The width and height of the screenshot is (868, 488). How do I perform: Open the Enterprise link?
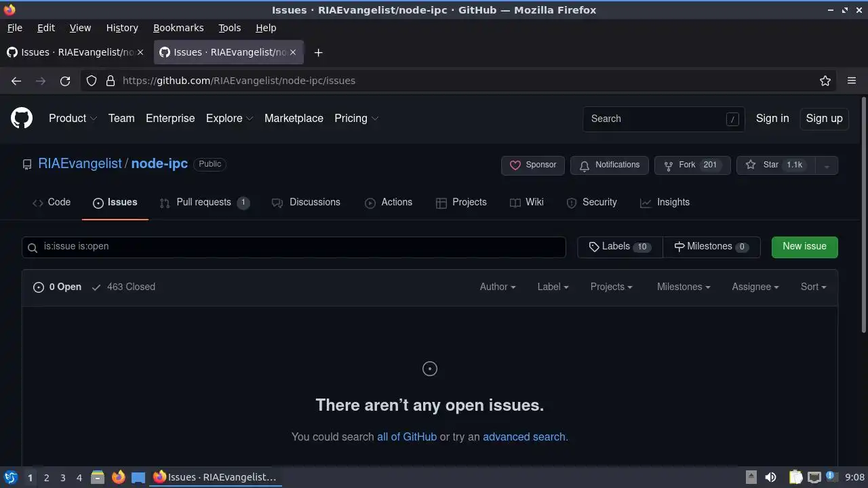(x=170, y=118)
